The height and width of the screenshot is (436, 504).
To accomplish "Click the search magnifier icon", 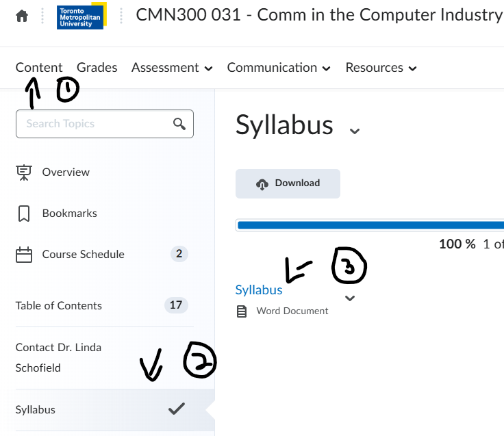I will [x=179, y=124].
